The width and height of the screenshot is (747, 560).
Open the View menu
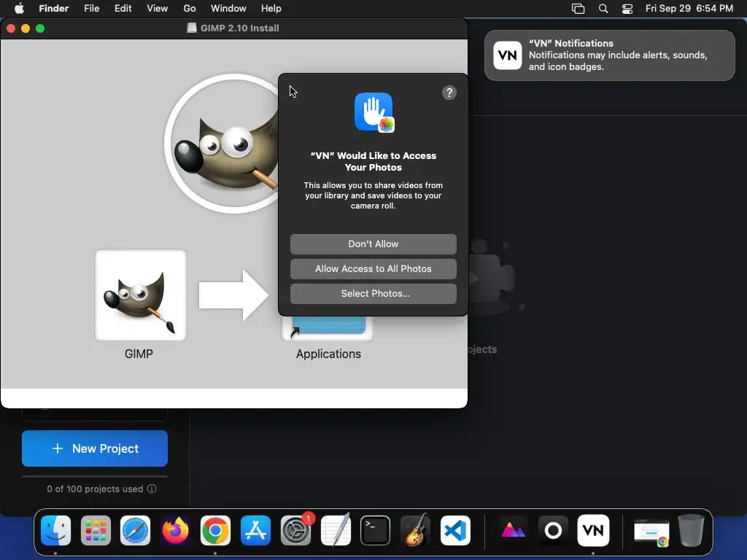[158, 8]
